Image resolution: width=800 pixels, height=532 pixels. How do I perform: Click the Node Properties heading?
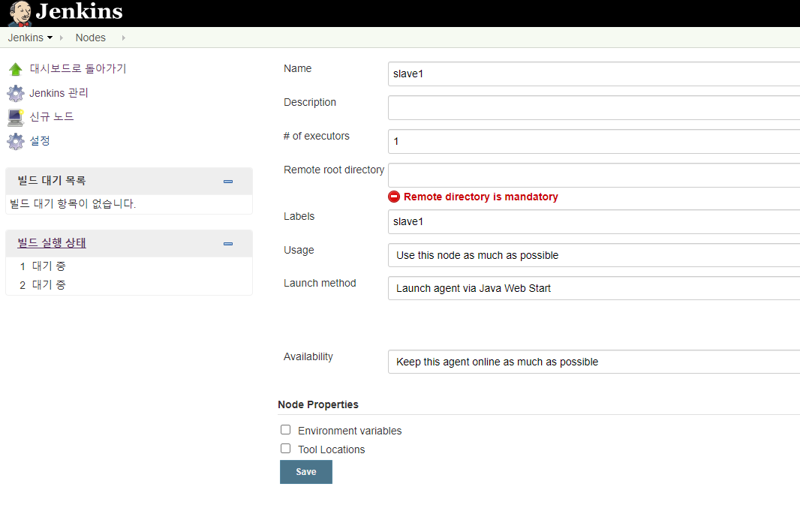pyautogui.click(x=318, y=404)
